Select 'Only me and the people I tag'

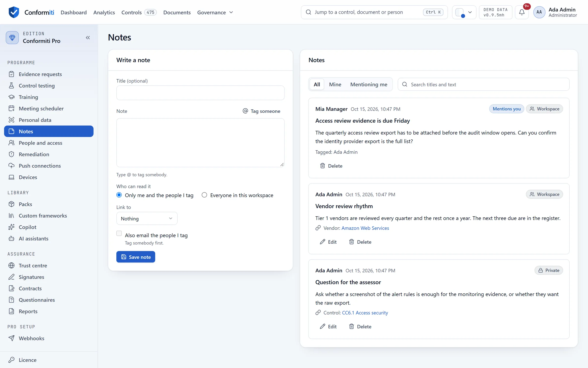pyautogui.click(x=119, y=195)
